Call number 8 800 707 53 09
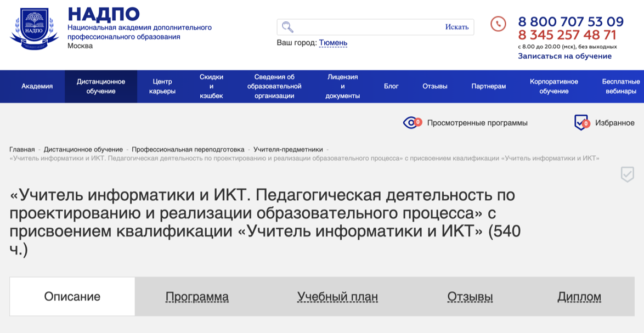This screenshot has width=644, height=333. (x=570, y=21)
